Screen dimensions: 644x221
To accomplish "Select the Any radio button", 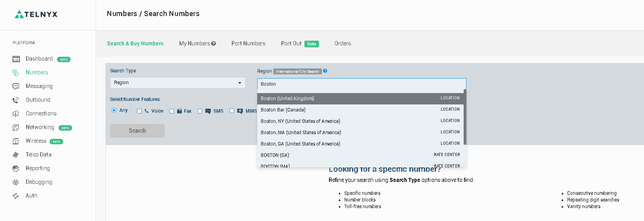I will tap(114, 110).
